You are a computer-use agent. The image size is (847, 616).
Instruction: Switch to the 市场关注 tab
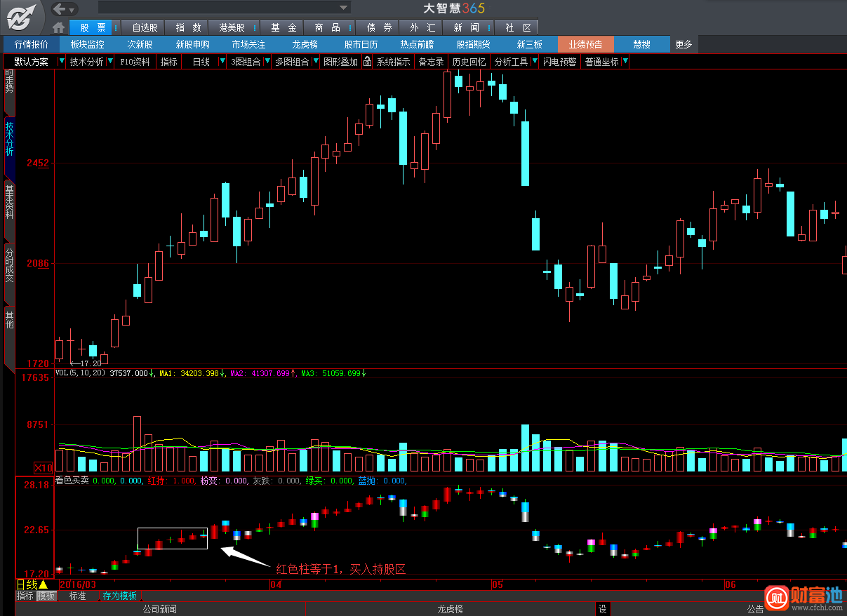point(248,44)
